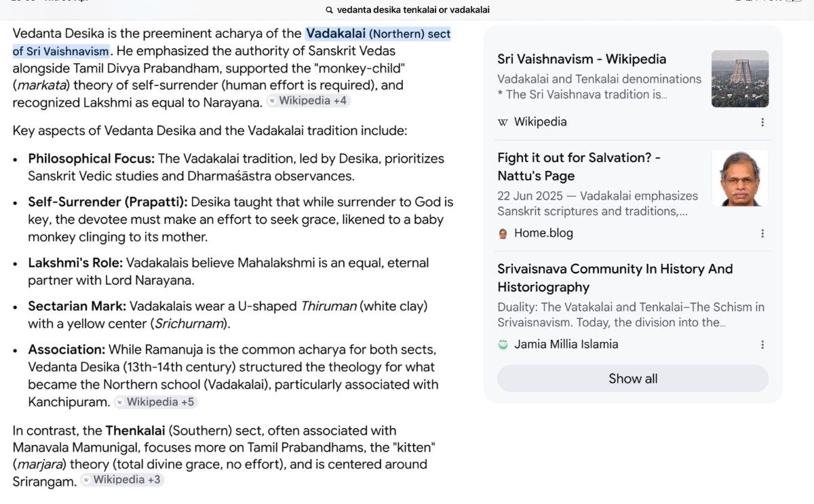Click the temple thumbnail image
Image resolution: width=814 pixels, height=504 pixels.
pyautogui.click(x=740, y=79)
